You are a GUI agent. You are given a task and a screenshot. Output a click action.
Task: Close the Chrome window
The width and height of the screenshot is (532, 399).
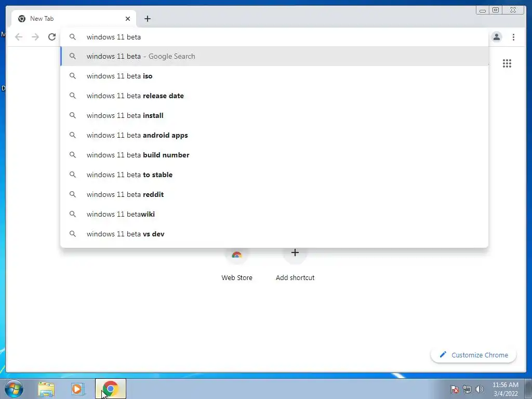(513, 10)
